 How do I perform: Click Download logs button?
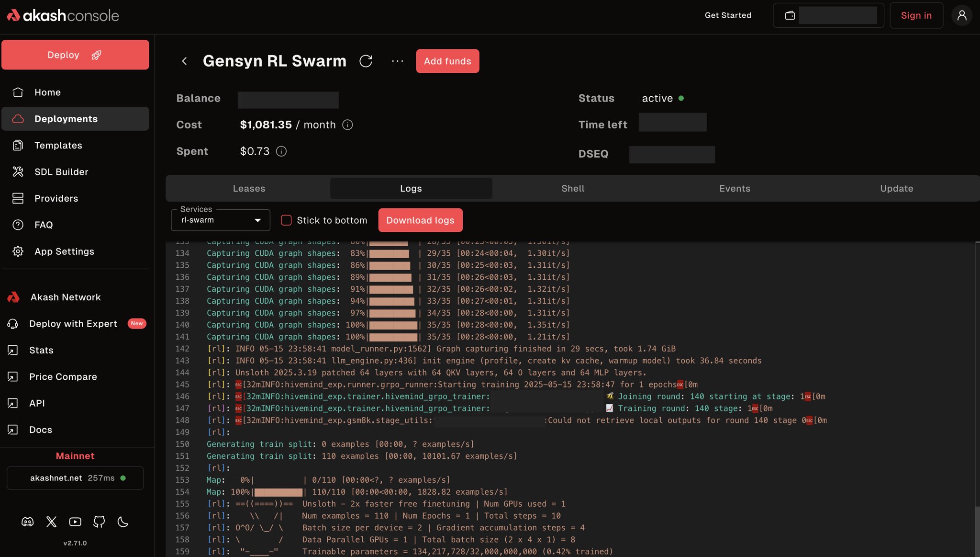click(x=420, y=220)
